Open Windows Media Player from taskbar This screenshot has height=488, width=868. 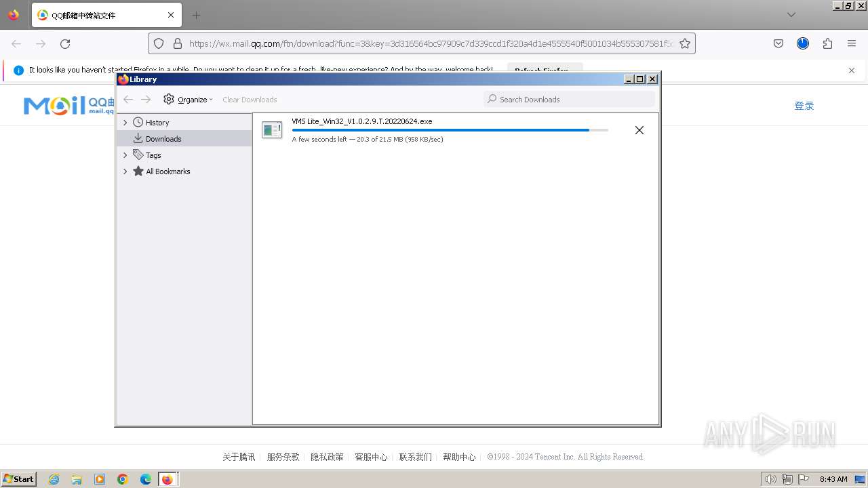(x=100, y=479)
